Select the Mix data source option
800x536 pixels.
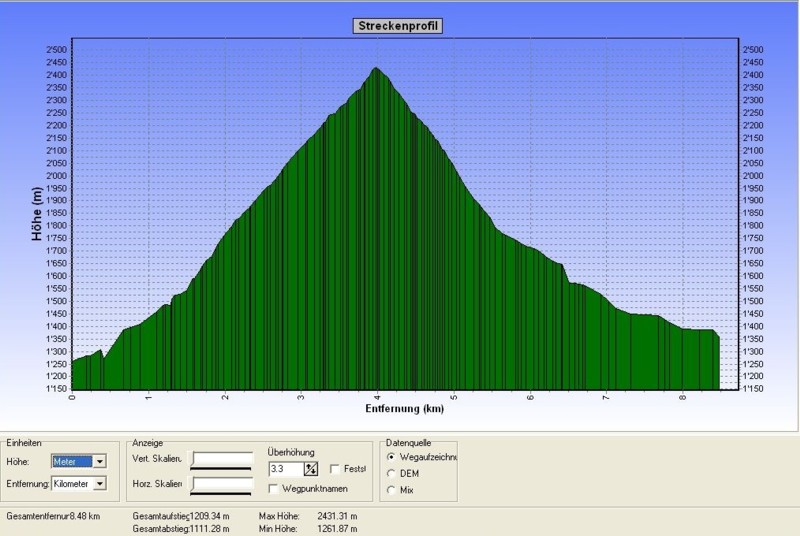coord(391,490)
